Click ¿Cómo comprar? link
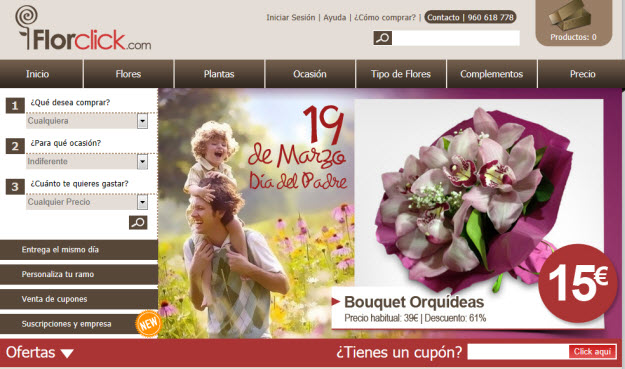This screenshot has width=625, height=369. pos(385,18)
